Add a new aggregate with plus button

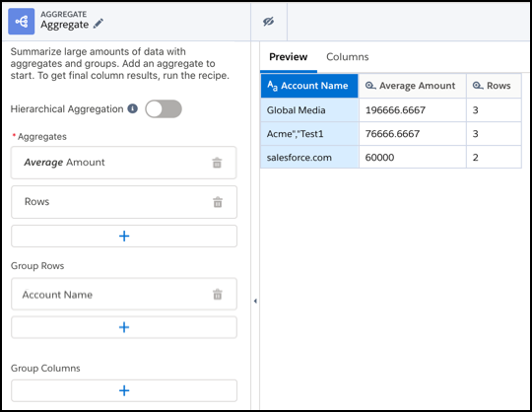124,237
